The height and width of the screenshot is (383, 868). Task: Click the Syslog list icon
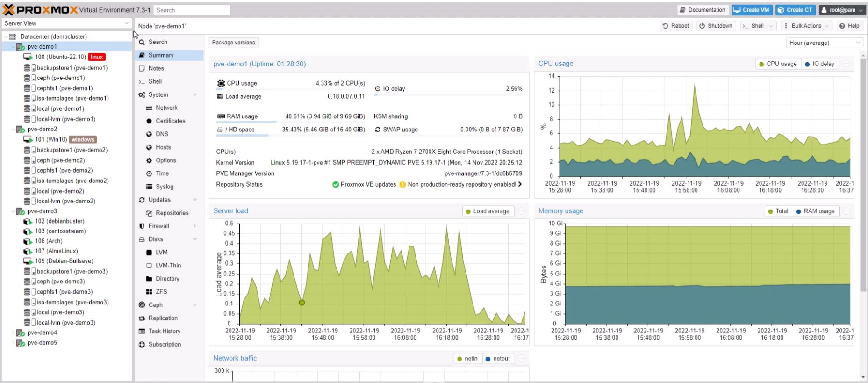coord(149,187)
